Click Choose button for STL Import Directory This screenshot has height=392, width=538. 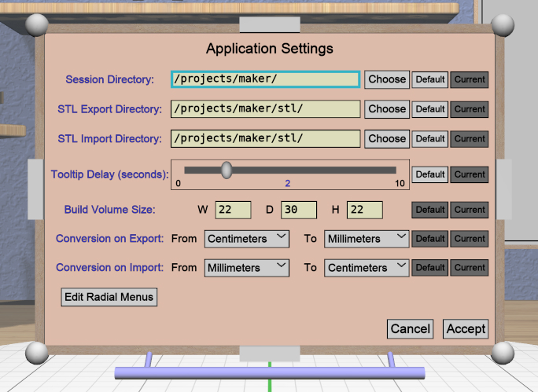pos(387,139)
